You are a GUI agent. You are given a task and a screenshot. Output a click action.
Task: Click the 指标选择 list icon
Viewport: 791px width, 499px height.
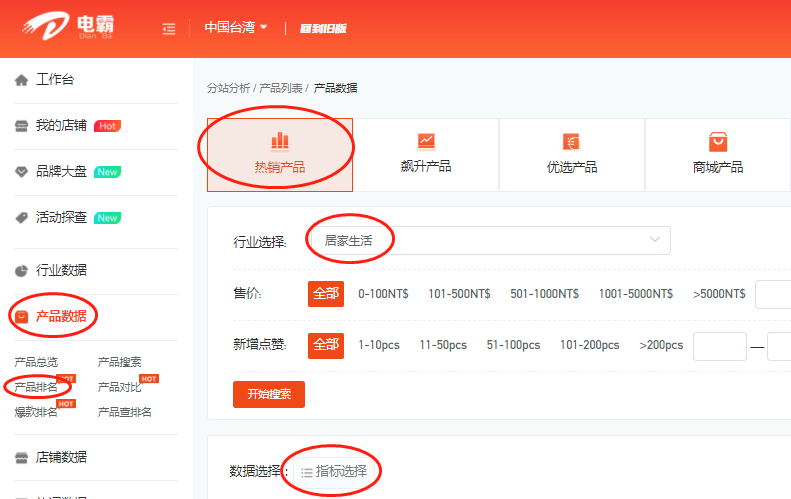pos(307,473)
